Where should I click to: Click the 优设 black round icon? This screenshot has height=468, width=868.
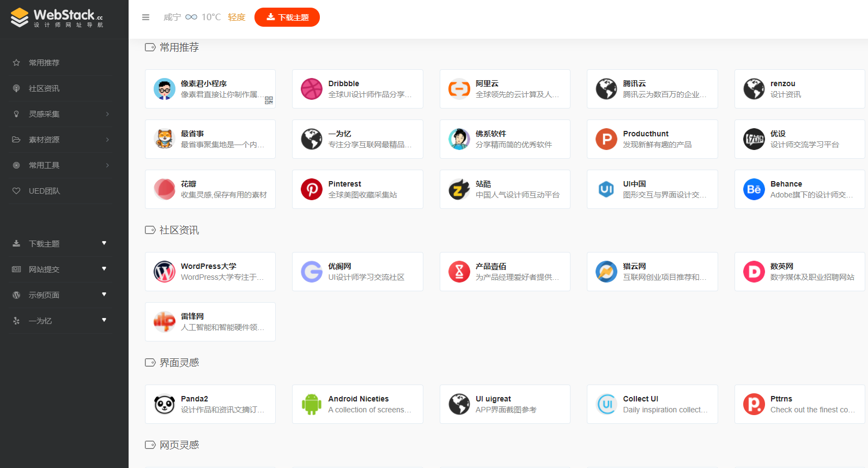pyautogui.click(x=754, y=139)
